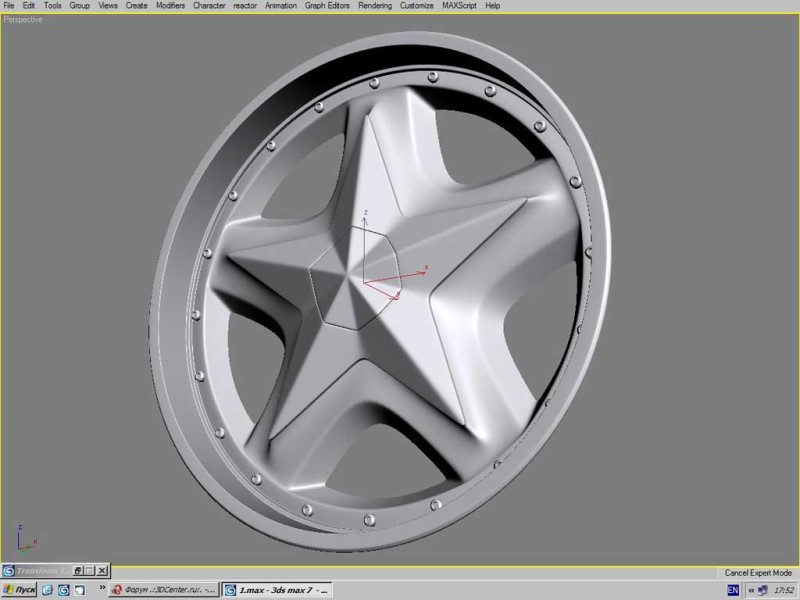Open the Help menu
The image size is (800, 600).
(x=492, y=6)
